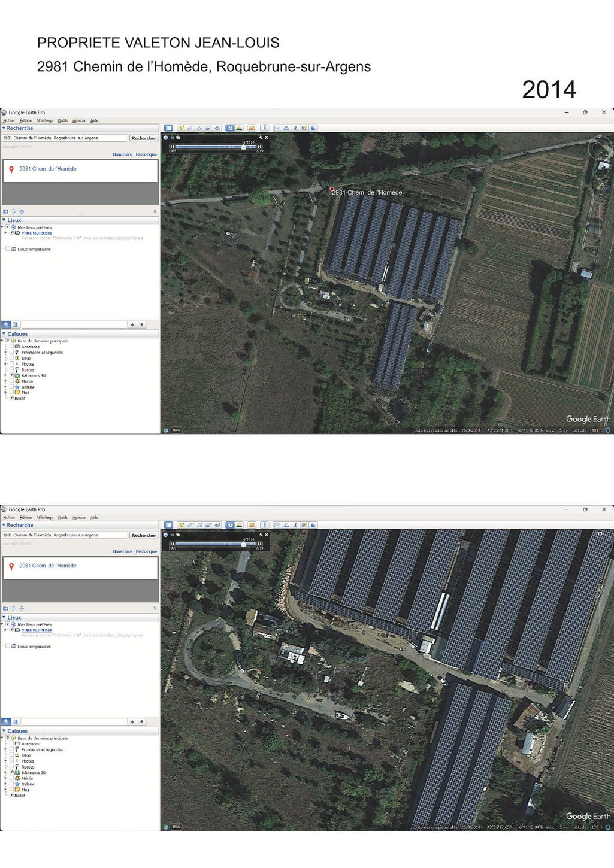The height and width of the screenshot is (868, 614).
Task: Sunlight icon in 178 m altitude window
Action: [x=239, y=525]
